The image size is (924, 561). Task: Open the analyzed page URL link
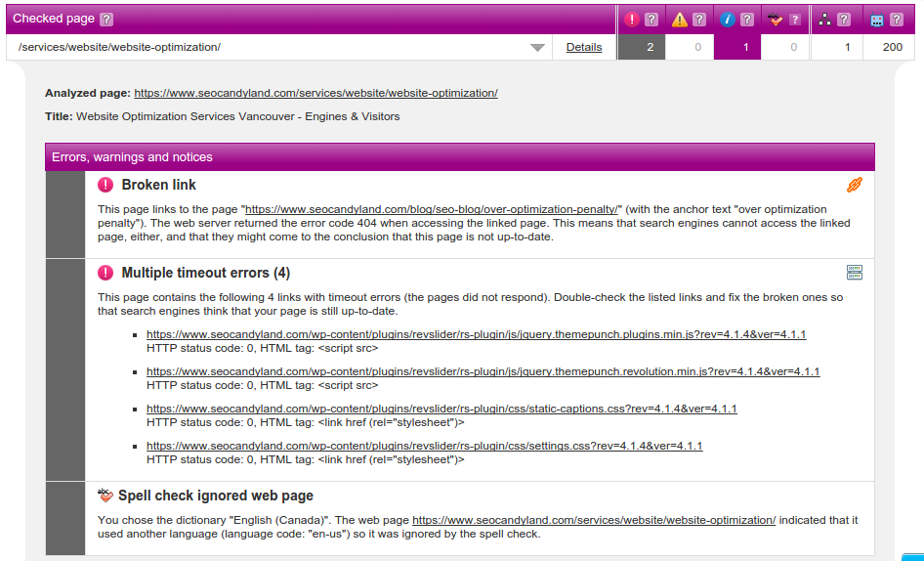[x=315, y=93]
